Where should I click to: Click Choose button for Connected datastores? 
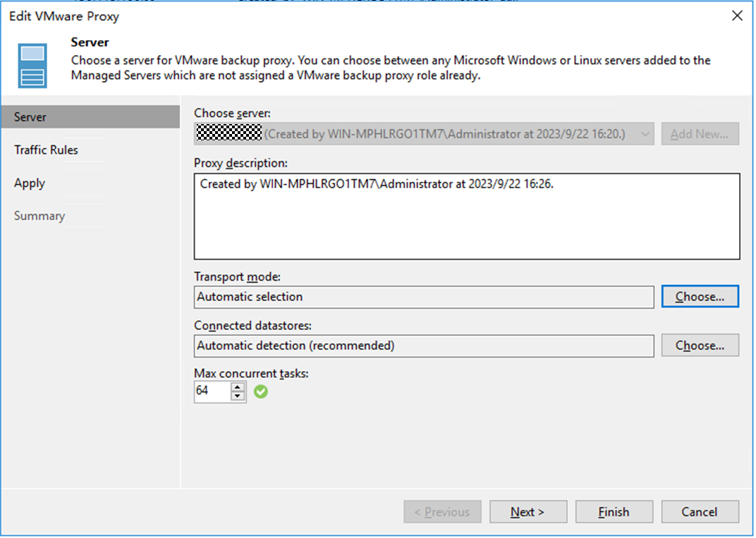tap(700, 346)
